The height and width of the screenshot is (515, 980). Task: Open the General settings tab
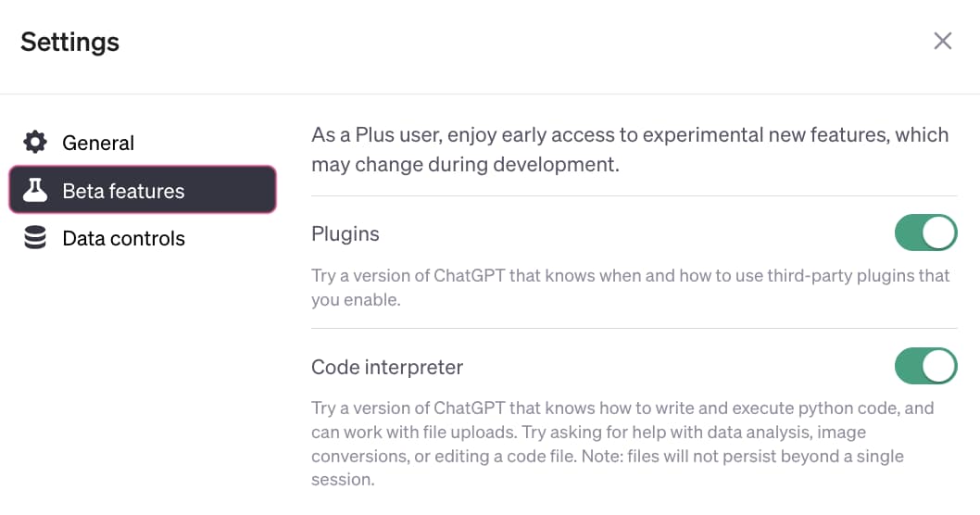tap(97, 143)
